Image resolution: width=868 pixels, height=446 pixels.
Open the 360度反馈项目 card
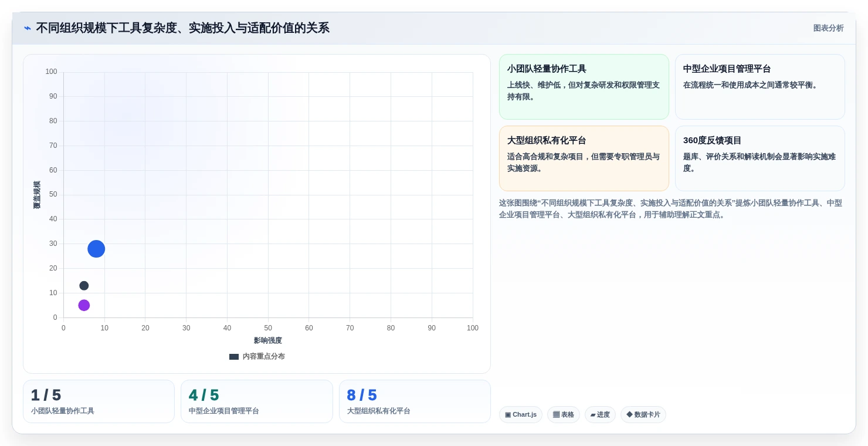[x=760, y=158]
